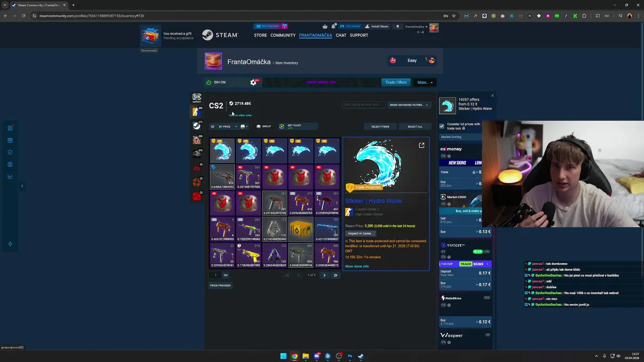Viewport: 644px width, 362px height.
Task: Open File Explorer from the taskbar
Action: (305, 356)
